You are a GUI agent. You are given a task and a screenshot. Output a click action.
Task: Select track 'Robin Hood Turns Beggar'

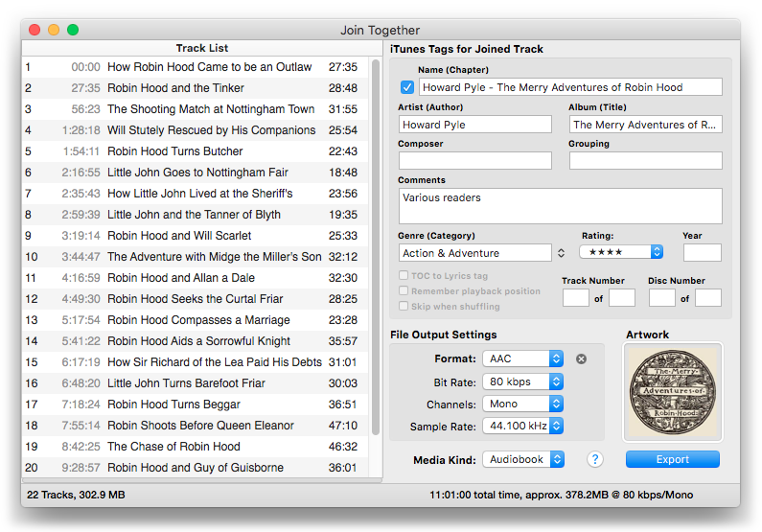click(195, 405)
